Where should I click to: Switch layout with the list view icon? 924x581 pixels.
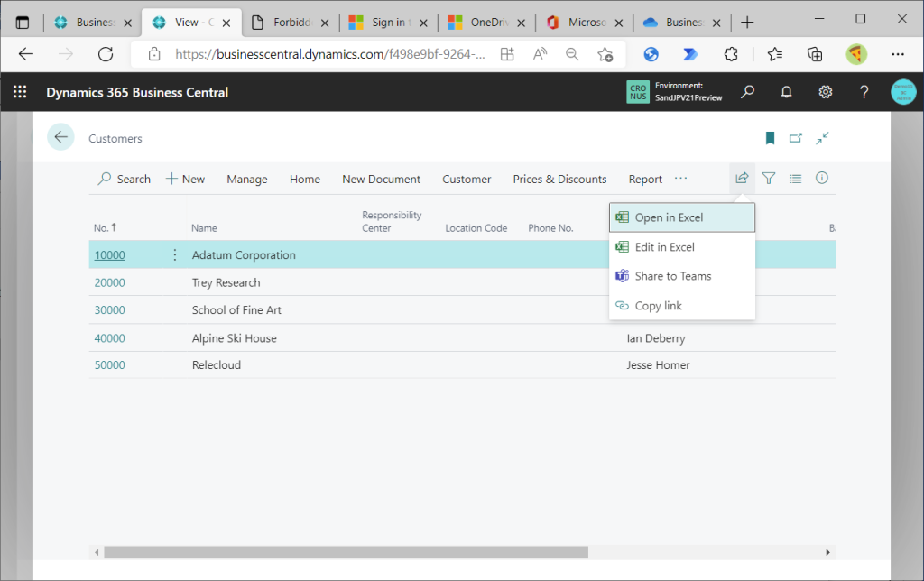click(796, 178)
